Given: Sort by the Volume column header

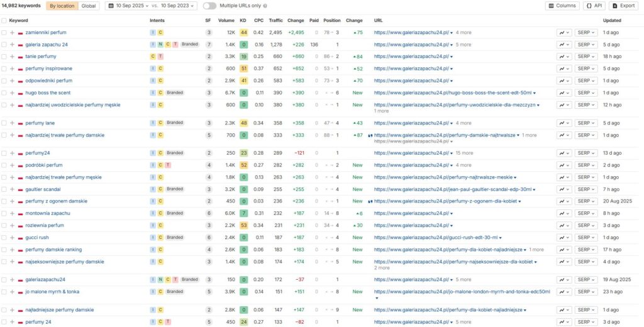Looking at the screenshot, I should [226, 21].
